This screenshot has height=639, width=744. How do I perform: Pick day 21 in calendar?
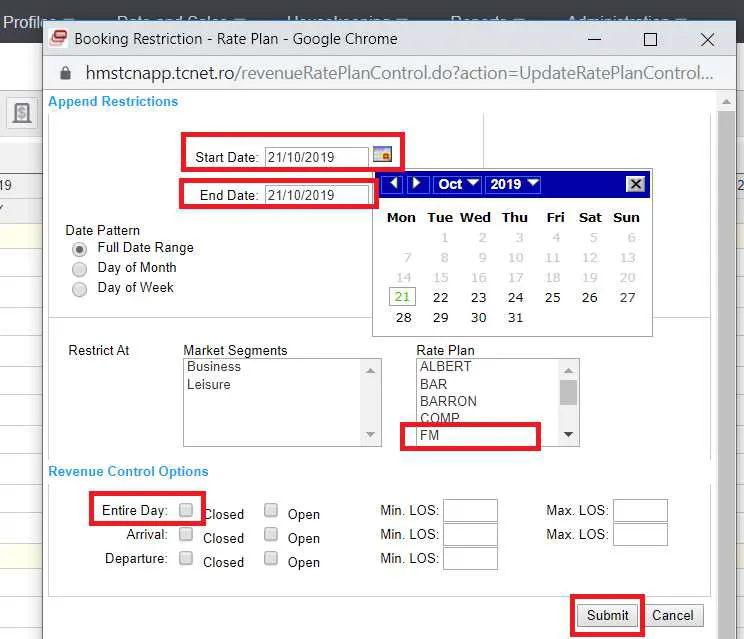coord(402,297)
